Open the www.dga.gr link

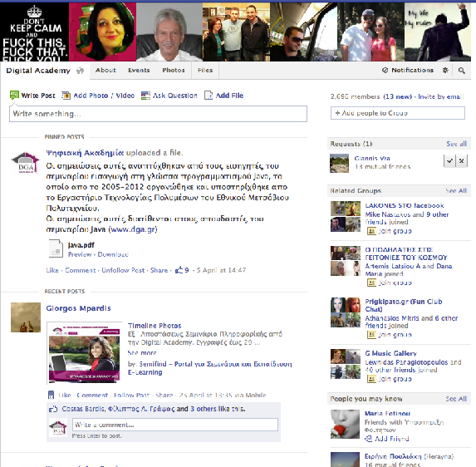[x=133, y=229]
